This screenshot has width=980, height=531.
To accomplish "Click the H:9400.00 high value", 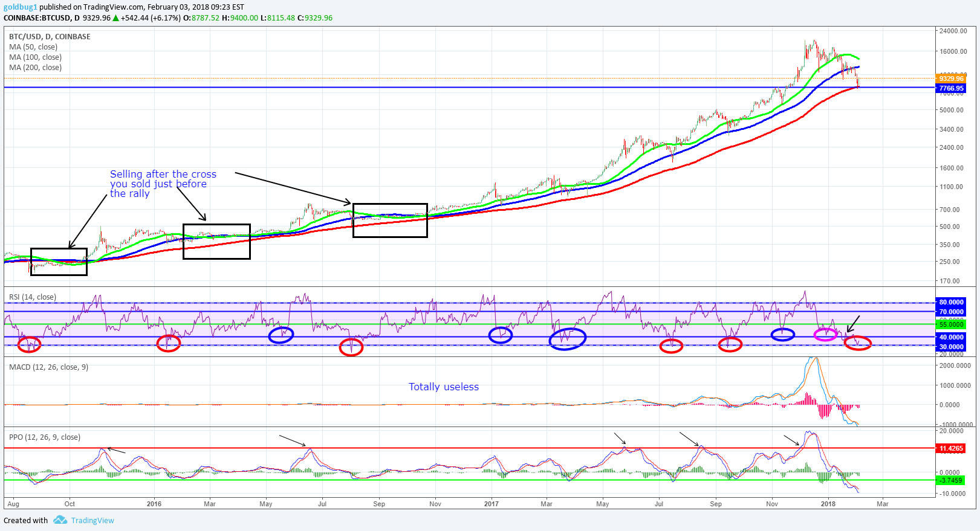I will (240, 18).
